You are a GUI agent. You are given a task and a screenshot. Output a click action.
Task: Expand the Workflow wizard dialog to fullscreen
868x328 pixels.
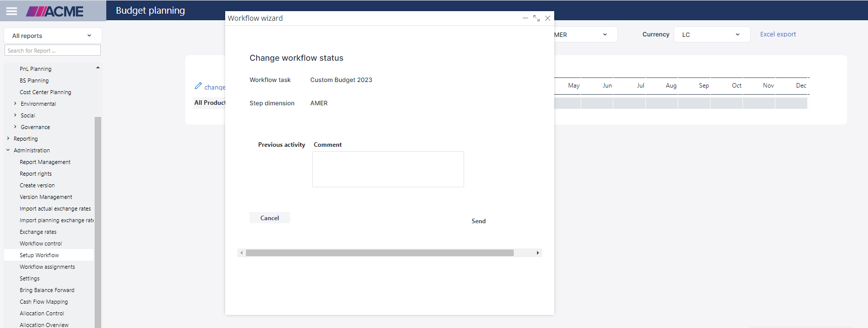point(536,18)
